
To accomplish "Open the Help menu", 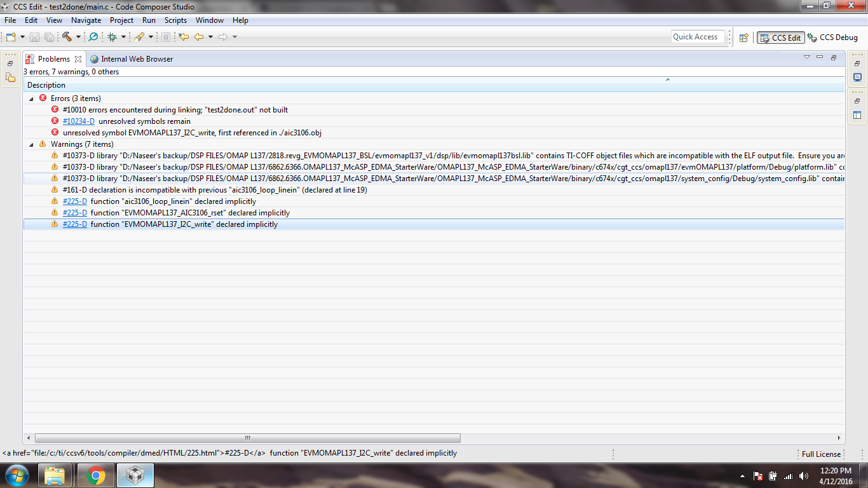I will (240, 20).
